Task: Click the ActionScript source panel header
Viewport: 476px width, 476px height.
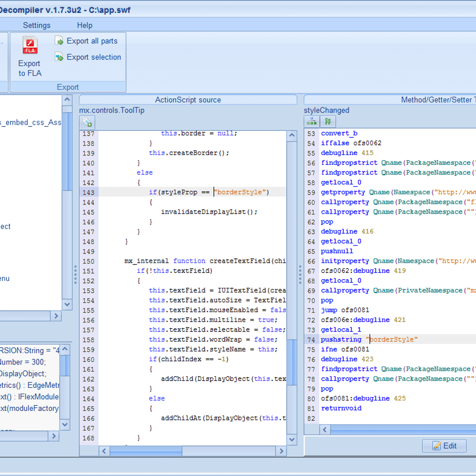Action: (x=188, y=100)
